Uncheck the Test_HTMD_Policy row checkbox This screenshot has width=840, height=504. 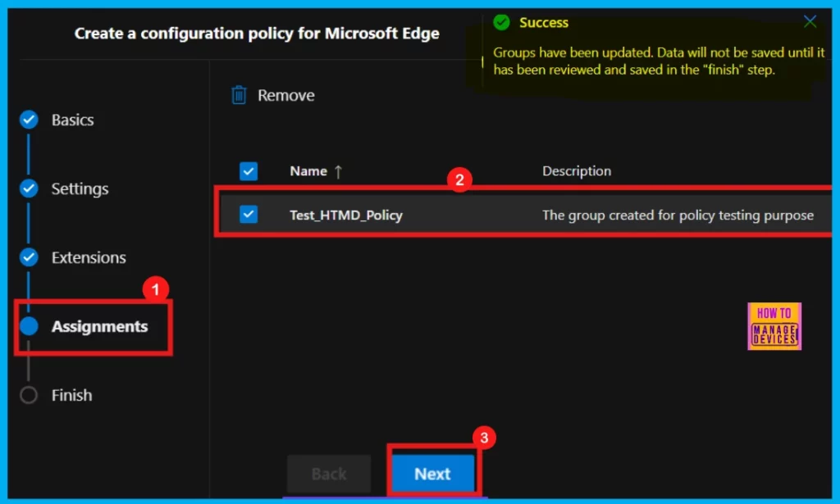pyautogui.click(x=249, y=215)
